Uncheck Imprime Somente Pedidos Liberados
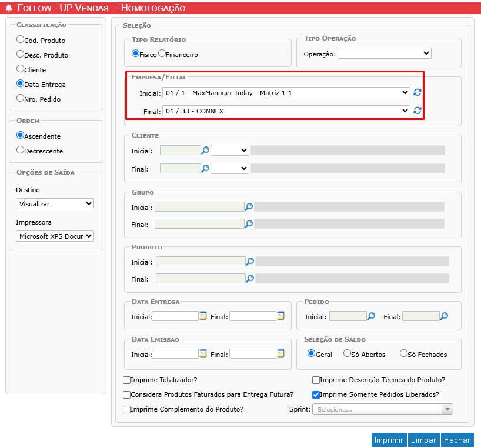 [316, 394]
